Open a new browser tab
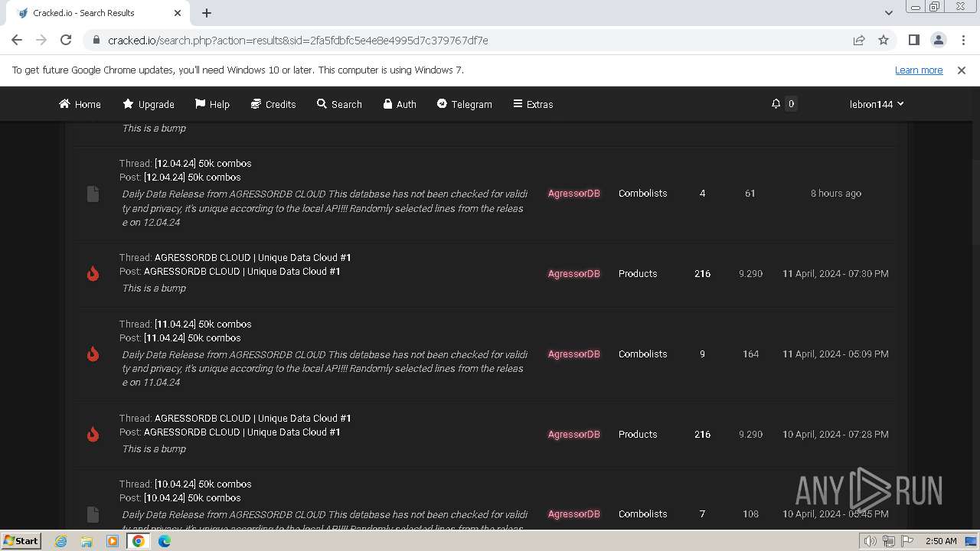Screen dimensions: 980x551 tap(207, 13)
